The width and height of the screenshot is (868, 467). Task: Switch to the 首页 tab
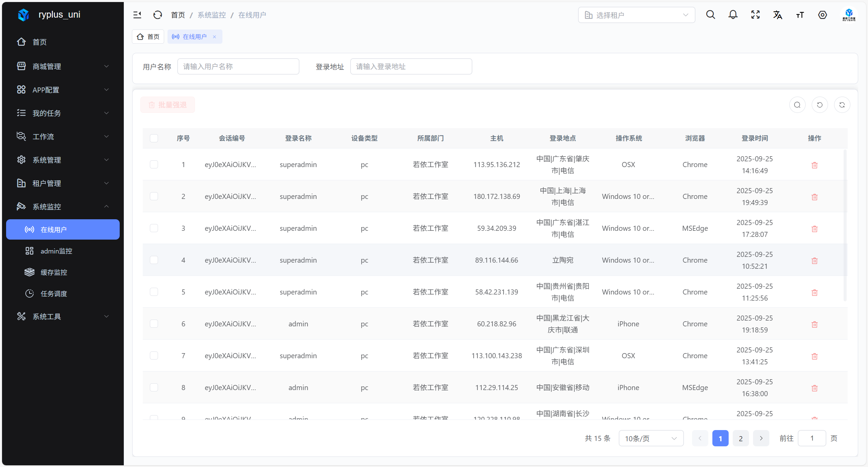[x=148, y=37]
